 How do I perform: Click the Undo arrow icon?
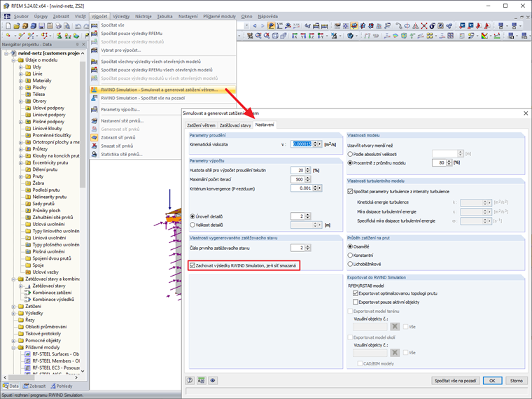click(x=78, y=26)
